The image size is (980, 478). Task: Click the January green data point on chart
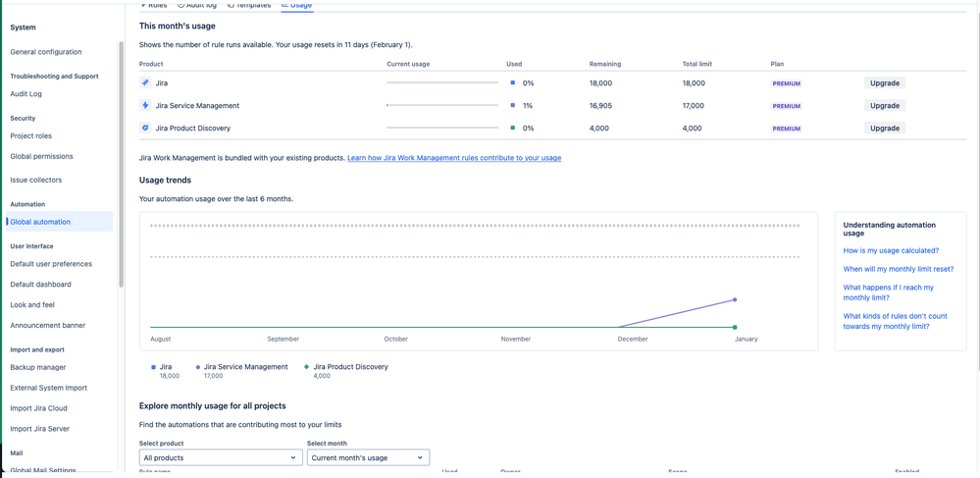[x=735, y=327]
